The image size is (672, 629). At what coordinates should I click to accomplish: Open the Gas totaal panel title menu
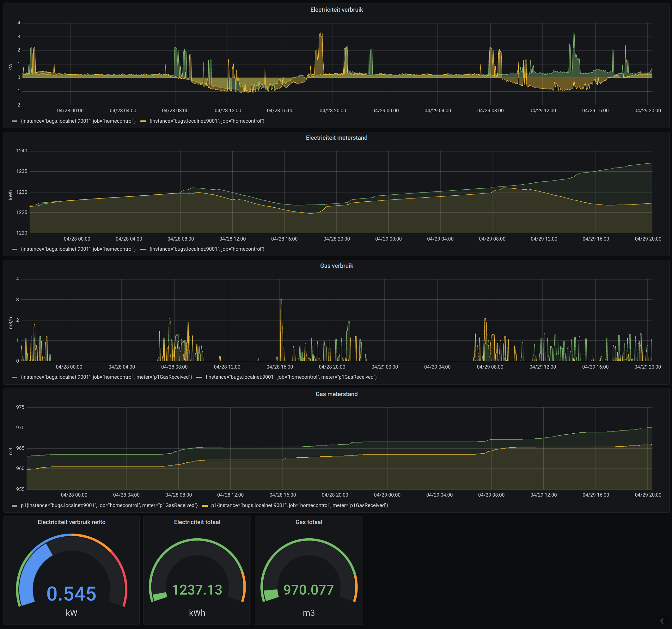click(x=309, y=522)
